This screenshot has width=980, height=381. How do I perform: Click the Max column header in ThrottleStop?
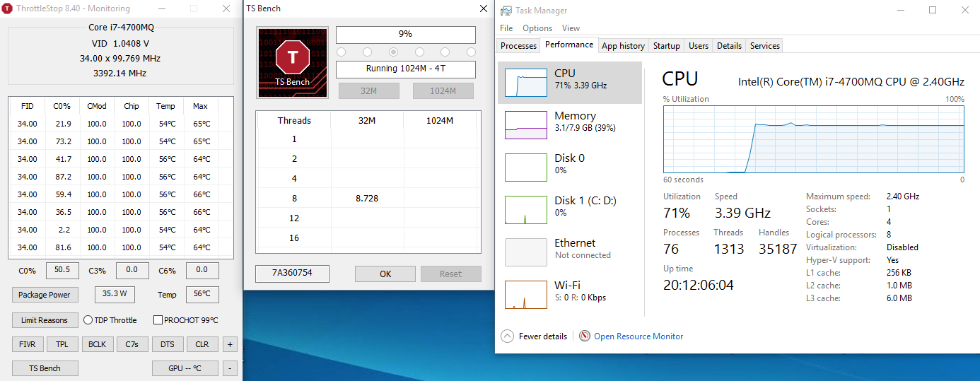[200, 106]
